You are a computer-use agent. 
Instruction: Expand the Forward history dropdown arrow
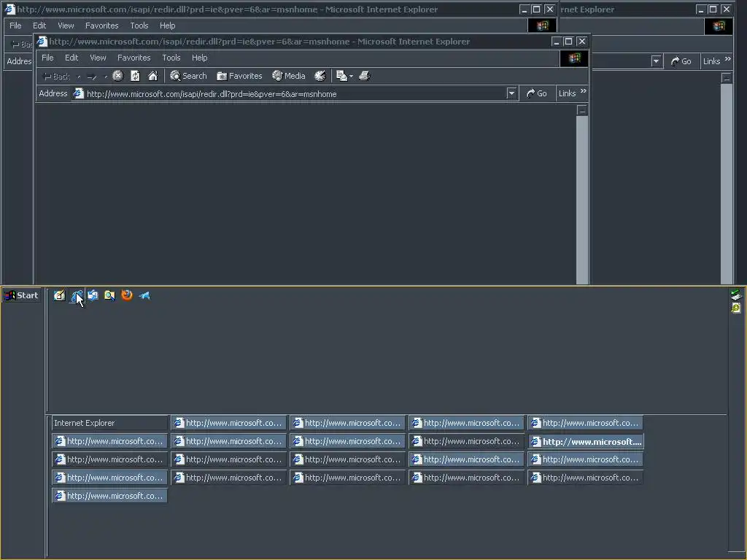[x=106, y=77]
